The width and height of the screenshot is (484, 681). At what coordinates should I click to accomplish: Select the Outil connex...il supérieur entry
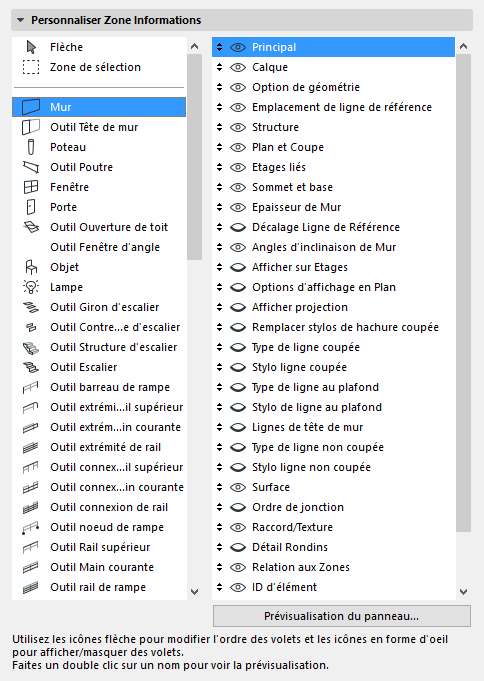click(99, 467)
